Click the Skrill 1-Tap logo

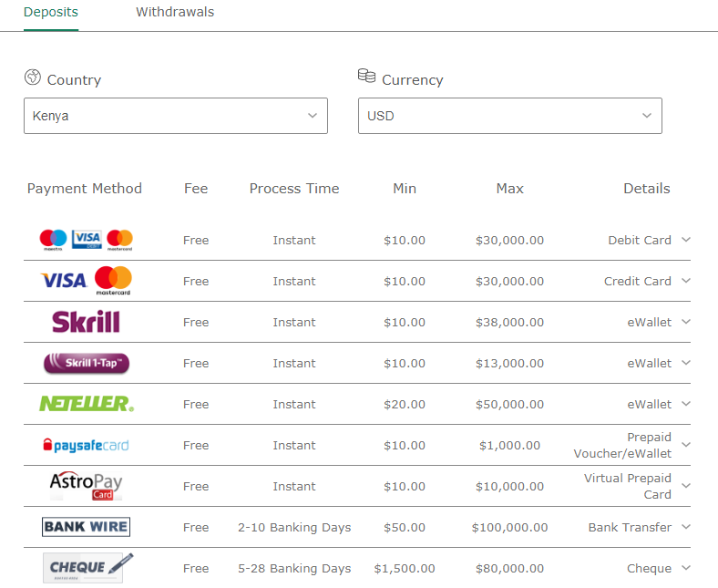(87, 363)
